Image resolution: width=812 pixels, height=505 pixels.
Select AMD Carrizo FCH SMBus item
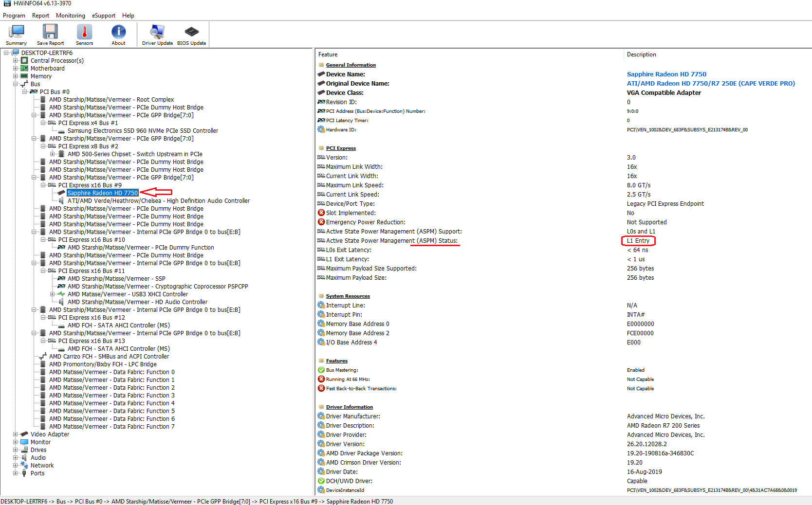tap(109, 357)
